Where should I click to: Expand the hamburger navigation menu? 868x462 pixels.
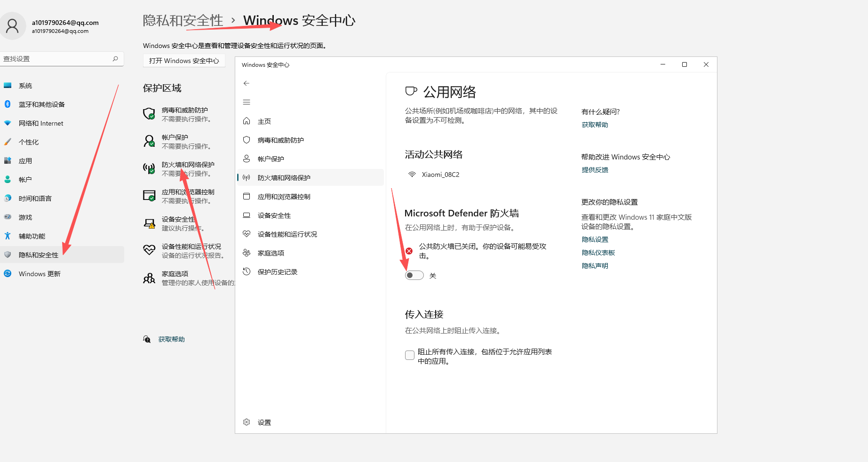[x=247, y=102]
